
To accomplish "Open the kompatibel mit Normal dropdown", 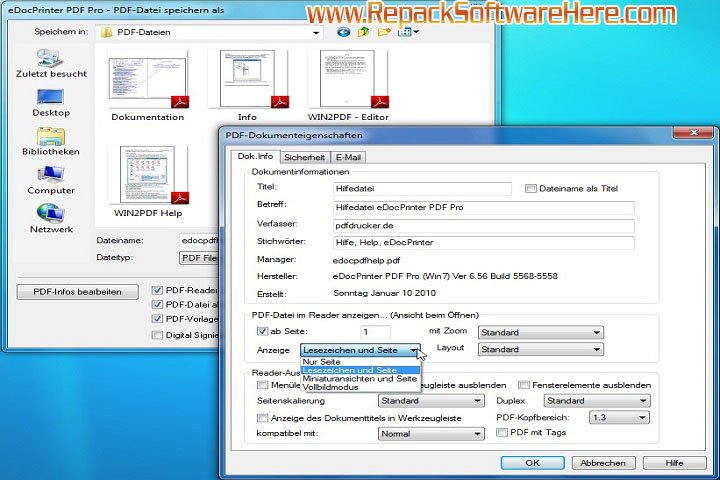I will 431,434.
